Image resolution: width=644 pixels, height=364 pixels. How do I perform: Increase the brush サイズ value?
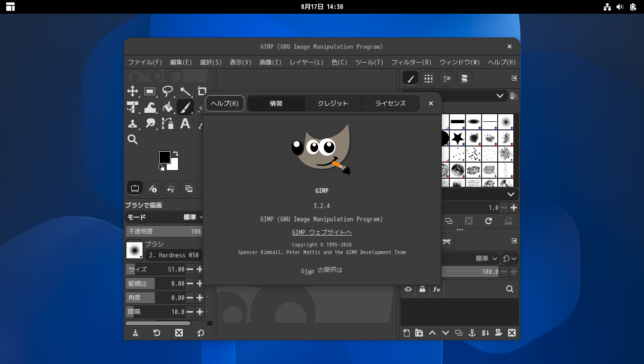[x=199, y=269]
